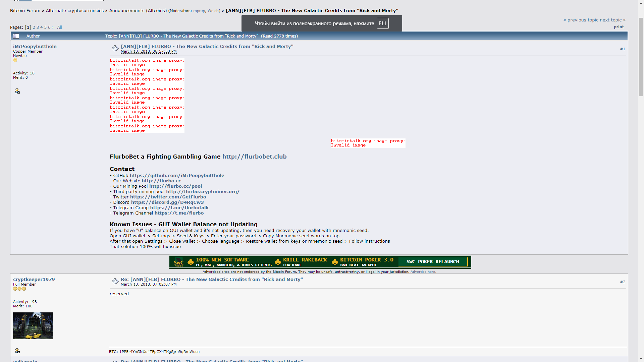Open flurbo.cryptminer.org third party pool
The height and width of the screenshot is (362, 644).
203,192
